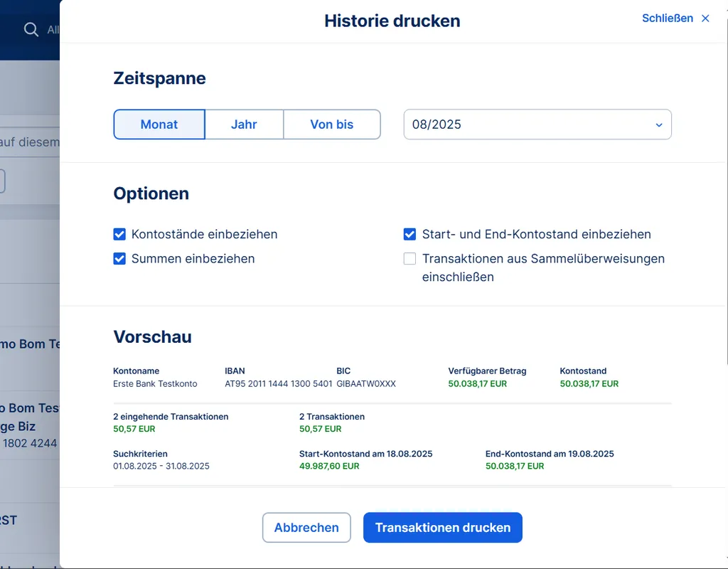Click the X icon next to Schließen
Screen dimensions: 728x569
(705, 18)
